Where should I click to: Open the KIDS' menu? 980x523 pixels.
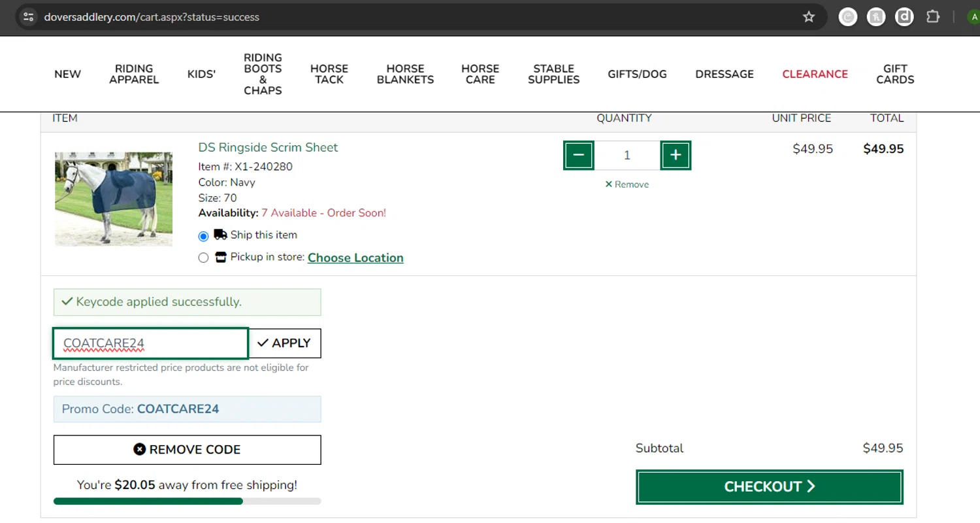coord(201,74)
